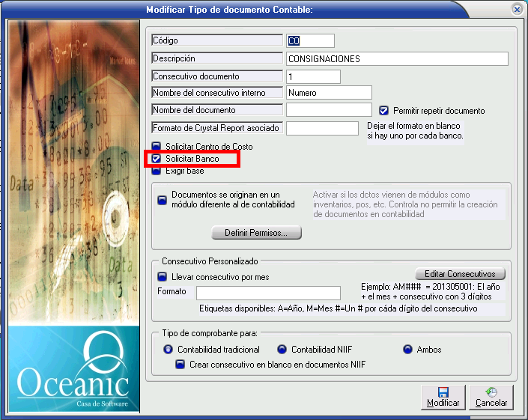The width and height of the screenshot is (528, 420).
Task: Disable Permitir repetir documento checkbox
Action: point(383,111)
